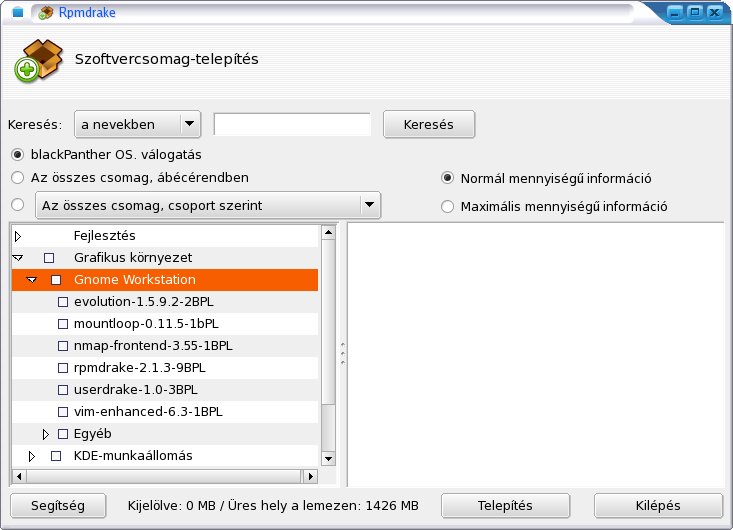Screen dimensions: 733x530
Task: Click the package box icon in header
Action: [x=39, y=61]
